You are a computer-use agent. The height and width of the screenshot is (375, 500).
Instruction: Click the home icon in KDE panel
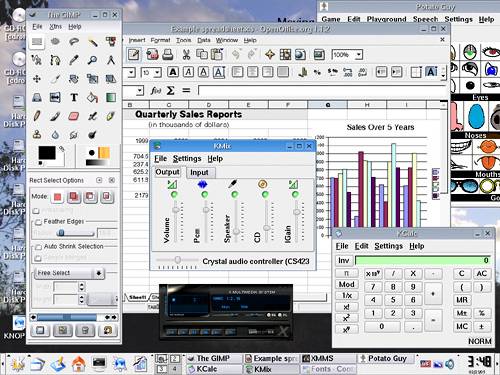(x=79, y=364)
